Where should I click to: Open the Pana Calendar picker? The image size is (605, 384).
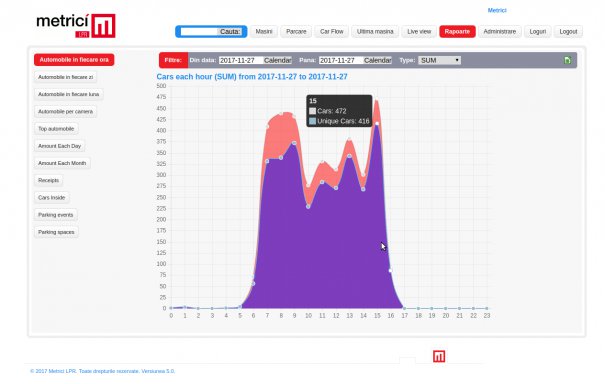pos(378,60)
